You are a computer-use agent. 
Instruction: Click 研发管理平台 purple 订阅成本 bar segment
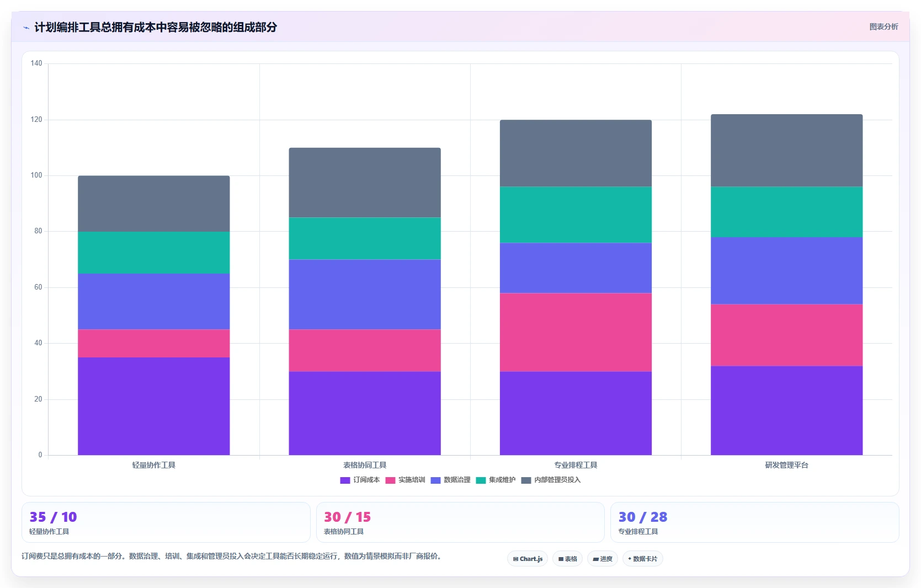click(x=786, y=410)
